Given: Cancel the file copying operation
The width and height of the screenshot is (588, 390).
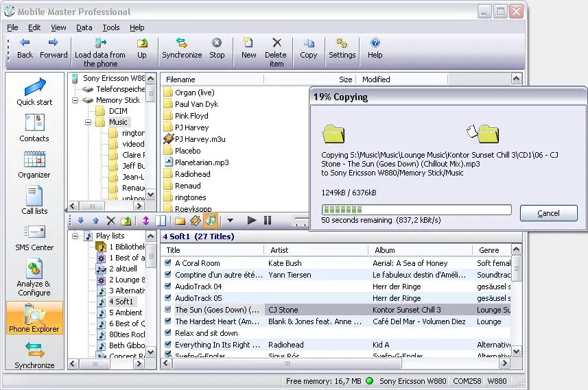Looking at the screenshot, I should (548, 213).
